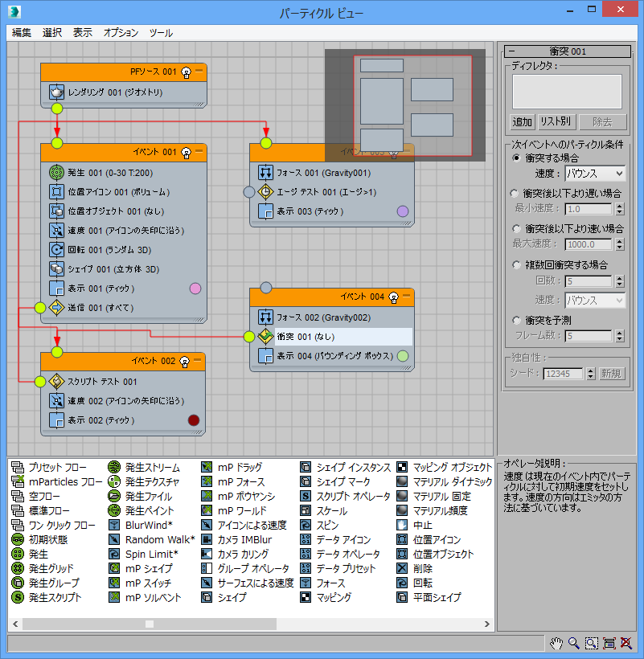This screenshot has height=659, width=644.
Task: Select 発生ストリーム operator in the depot
Action: [144, 467]
